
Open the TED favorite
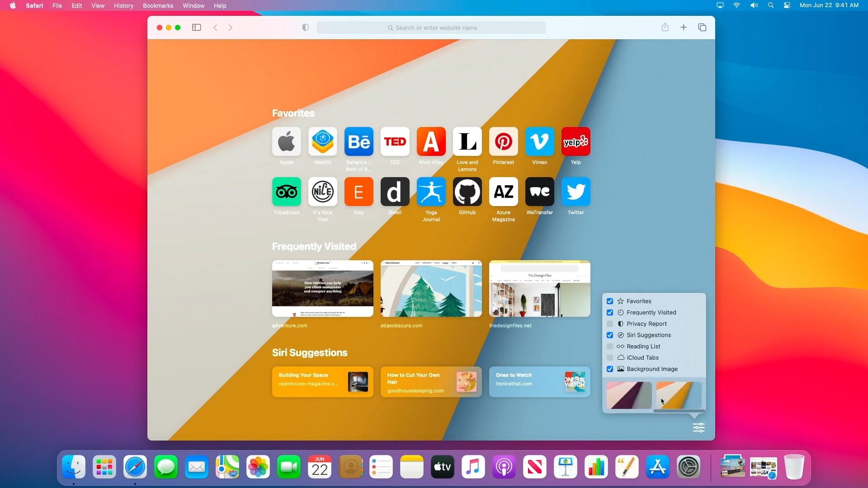(395, 142)
